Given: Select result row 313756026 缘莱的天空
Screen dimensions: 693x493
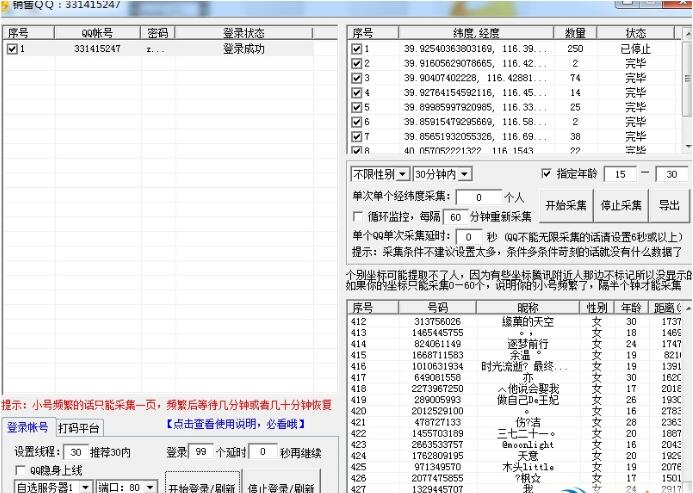Looking at the screenshot, I should [515, 321].
